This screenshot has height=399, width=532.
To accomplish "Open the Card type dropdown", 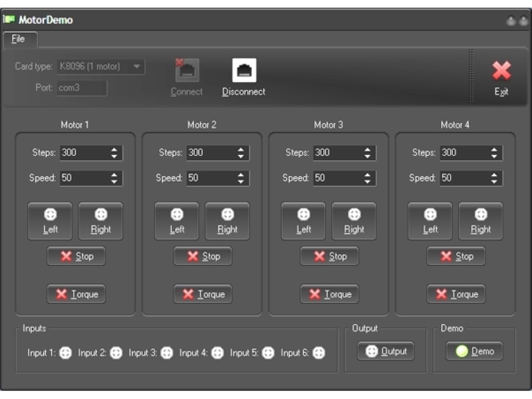I will (136, 66).
